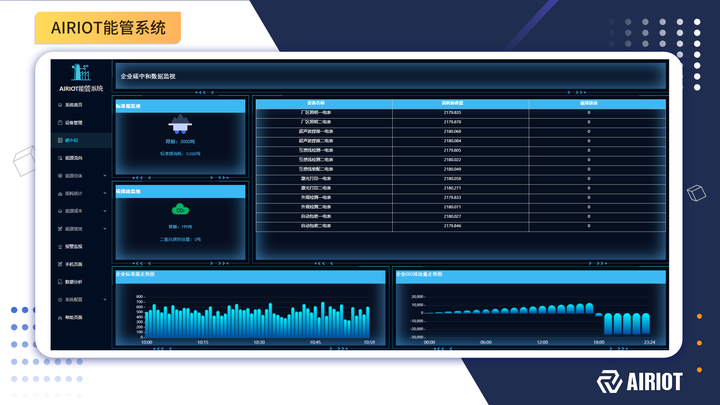Click the 标准煤监视 panel header
Screen dimensions: 720x405
pos(180,106)
